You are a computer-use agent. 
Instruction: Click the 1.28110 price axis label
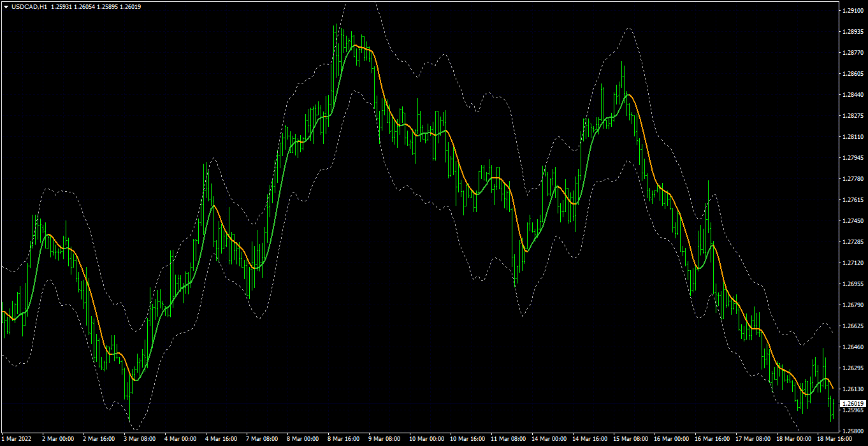[853, 137]
